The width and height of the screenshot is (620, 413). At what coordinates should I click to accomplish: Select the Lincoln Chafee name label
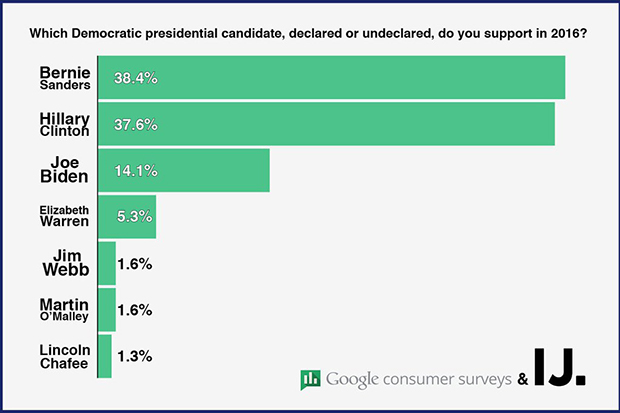click(66, 356)
